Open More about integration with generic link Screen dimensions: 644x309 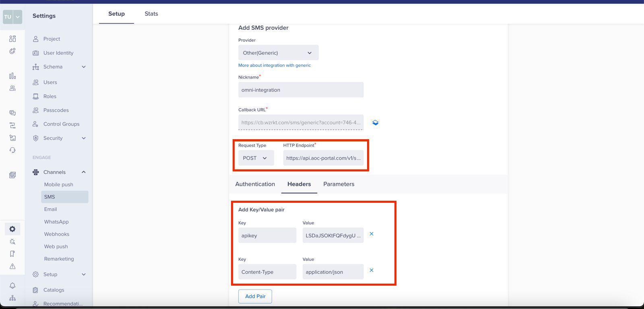[275, 65]
